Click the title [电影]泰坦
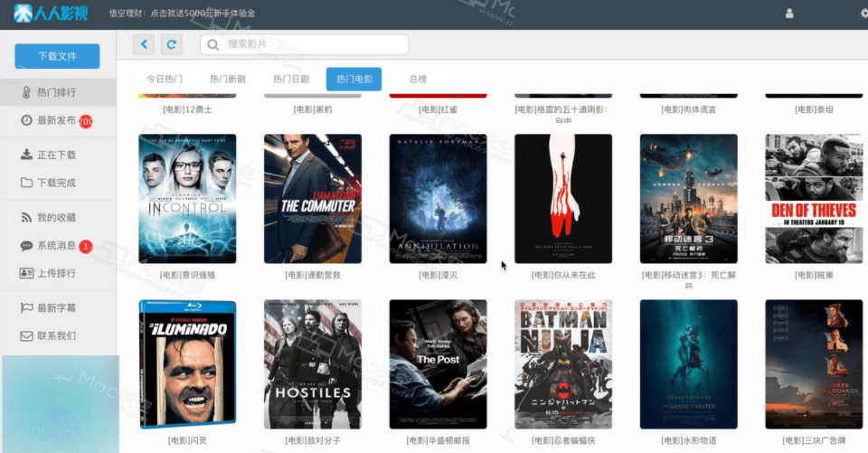Image resolution: width=868 pixels, height=453 pixels. (x=814, y=109)
